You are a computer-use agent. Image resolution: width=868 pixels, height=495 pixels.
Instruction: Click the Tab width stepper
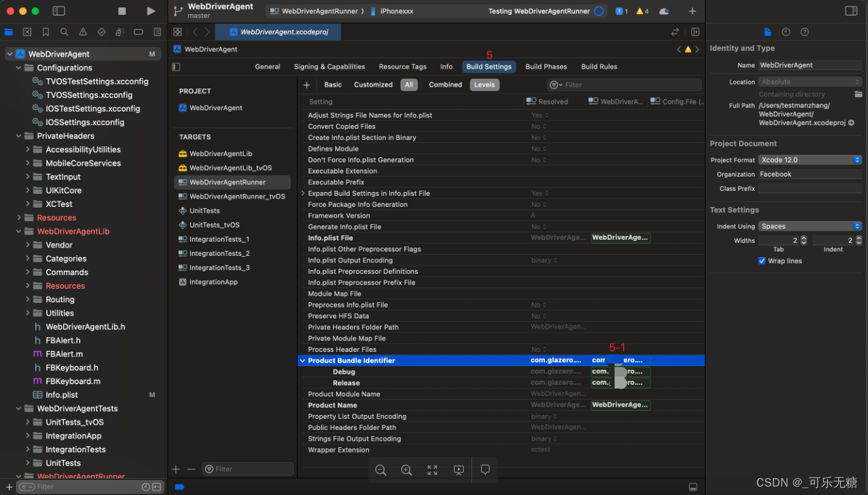[804, 240]
